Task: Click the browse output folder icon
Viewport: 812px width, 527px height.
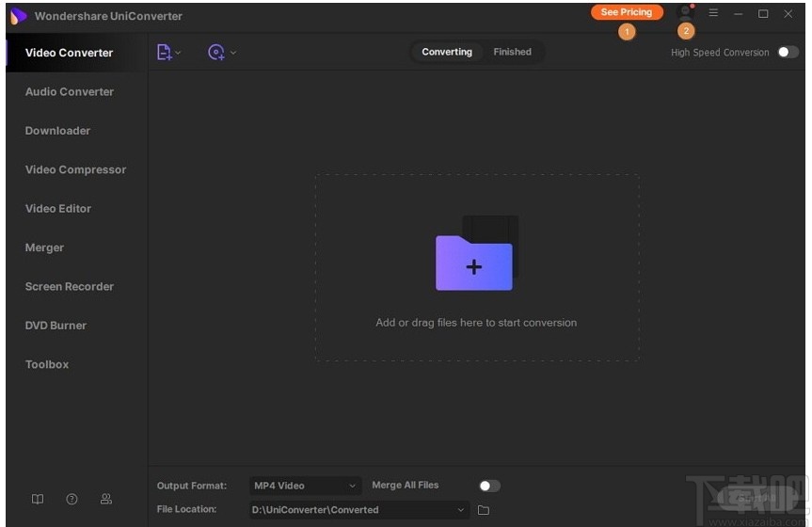Action: (484, 510)
